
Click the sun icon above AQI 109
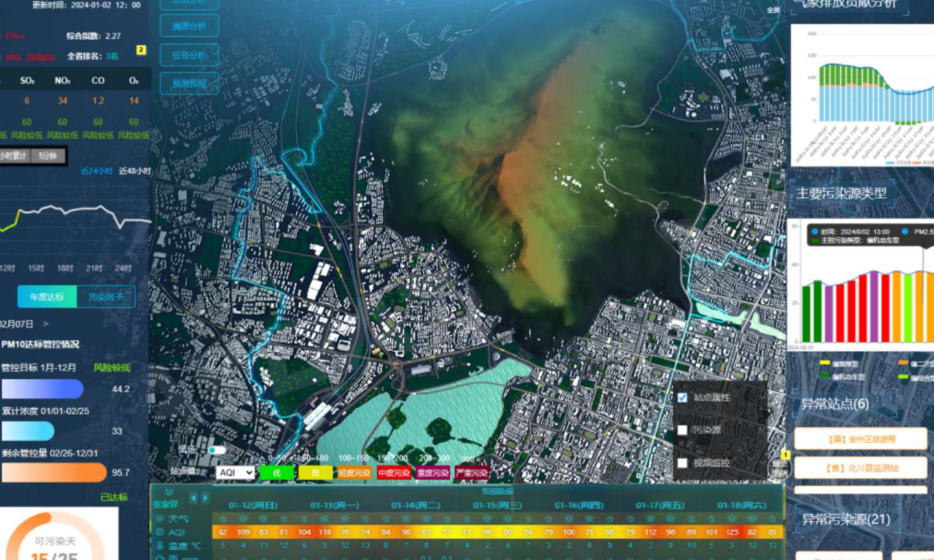tap(243, 519)
